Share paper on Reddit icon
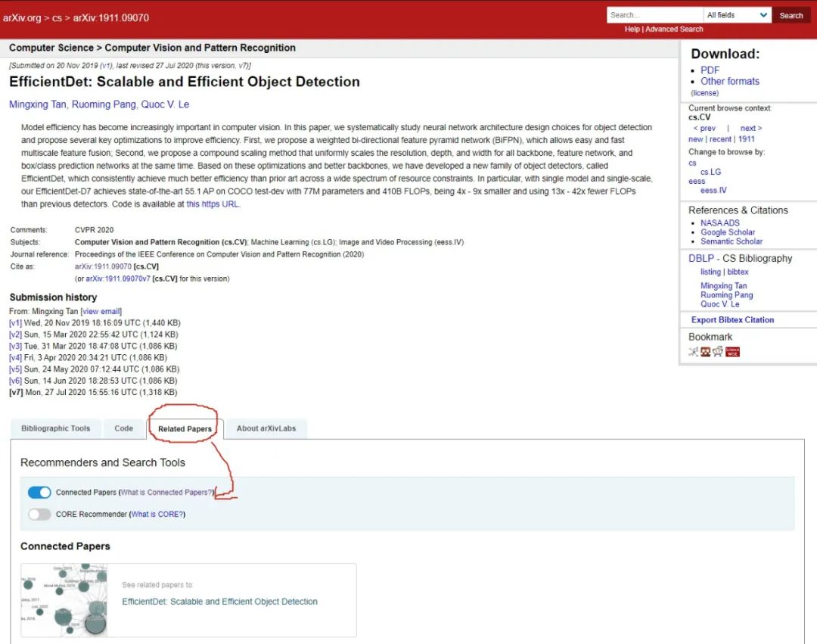Viewport: 817px width, 644px height. [x=718, y=352]
